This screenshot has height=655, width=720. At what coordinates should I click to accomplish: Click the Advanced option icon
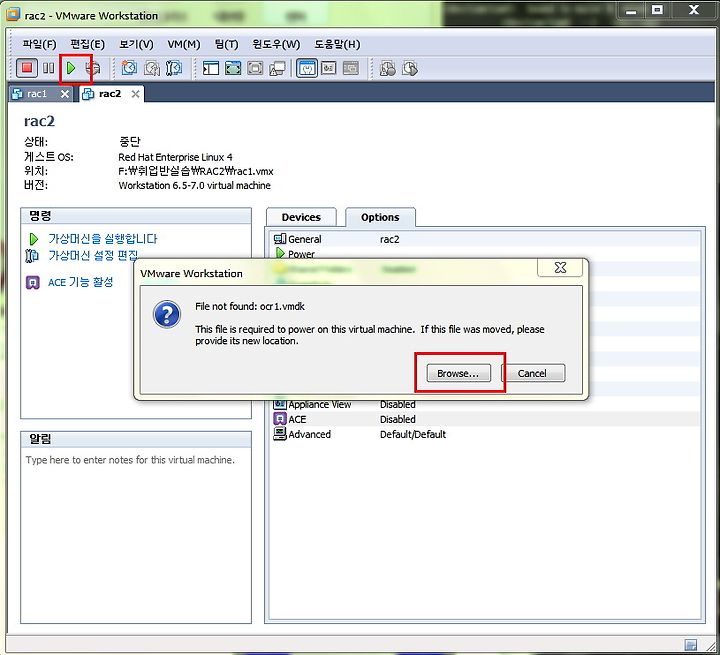click(x=280, y=434)
